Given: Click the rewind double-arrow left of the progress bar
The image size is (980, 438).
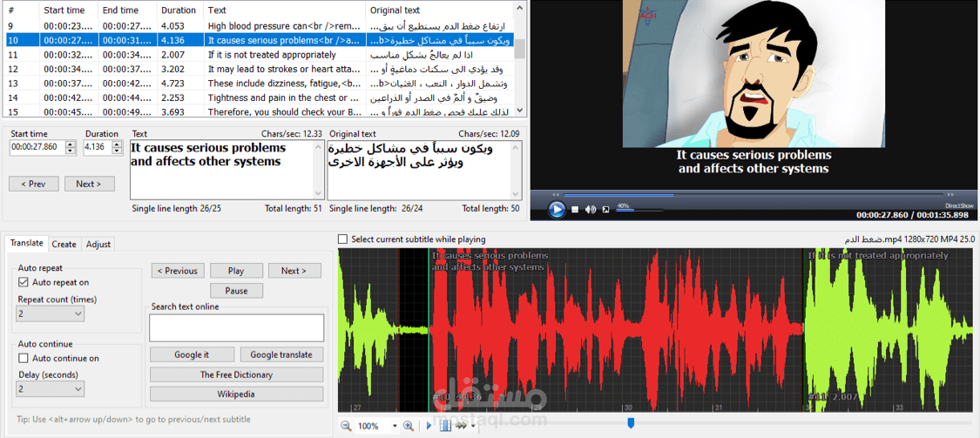Looking at the screenshot, I should 555,195.
